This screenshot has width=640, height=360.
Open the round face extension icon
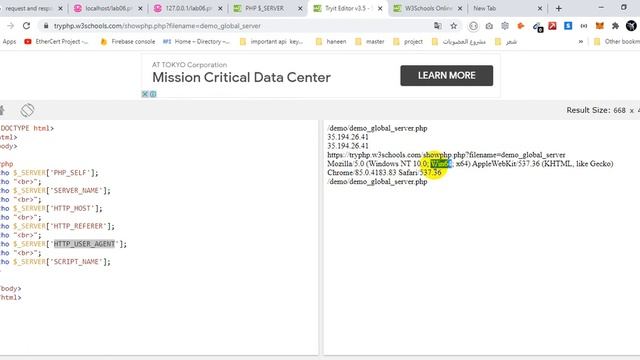[x=473, y=26]
